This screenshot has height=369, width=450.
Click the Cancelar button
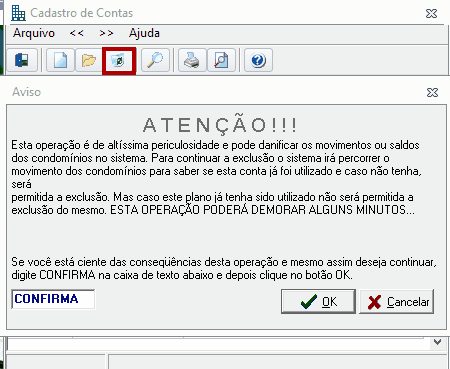coord(396,301)
